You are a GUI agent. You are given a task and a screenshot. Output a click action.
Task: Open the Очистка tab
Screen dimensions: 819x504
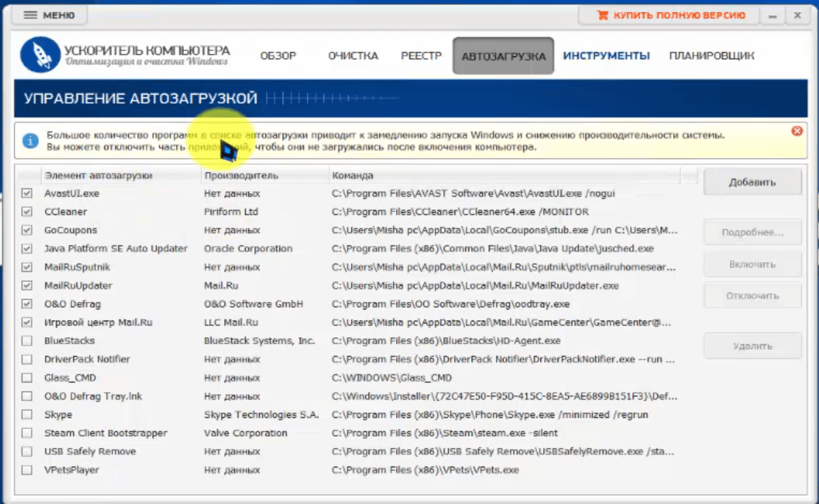tap(353, 56)
